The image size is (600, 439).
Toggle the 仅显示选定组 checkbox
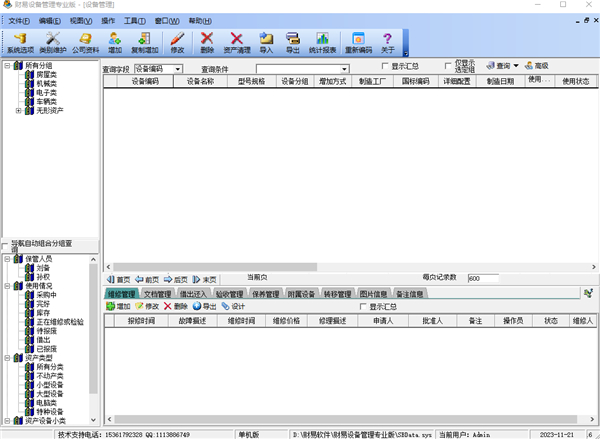click(x=445, y=67)
